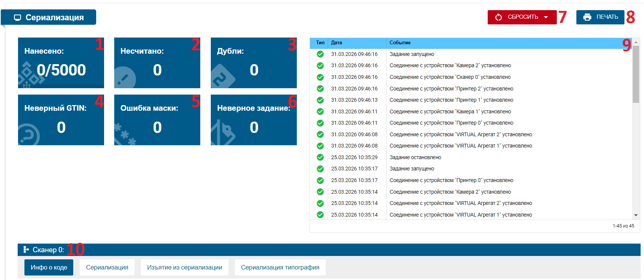Click the Сканер 0 tree icon
The image size is (644, 280).
[26, 250]
